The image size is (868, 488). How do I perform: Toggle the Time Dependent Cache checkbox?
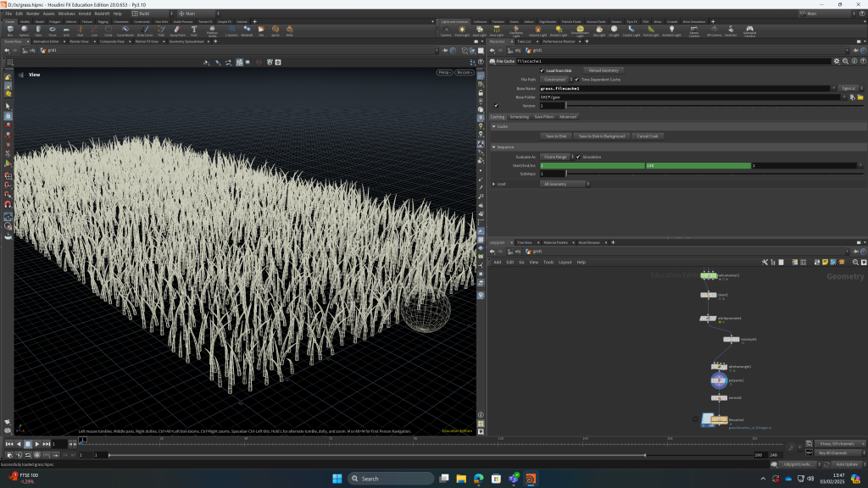point(576,80)
